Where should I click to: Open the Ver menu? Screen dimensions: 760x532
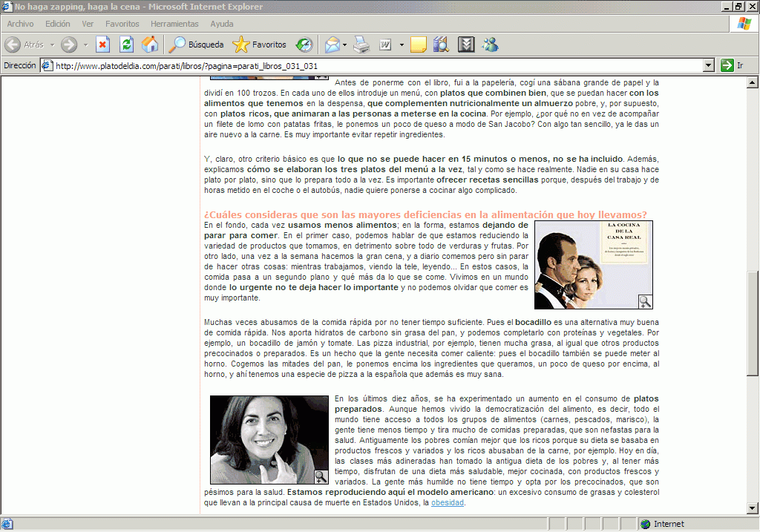point(88,24)
